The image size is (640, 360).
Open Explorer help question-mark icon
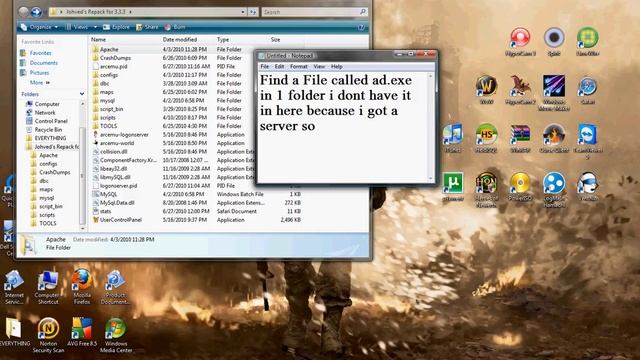[x=361, y=27]
